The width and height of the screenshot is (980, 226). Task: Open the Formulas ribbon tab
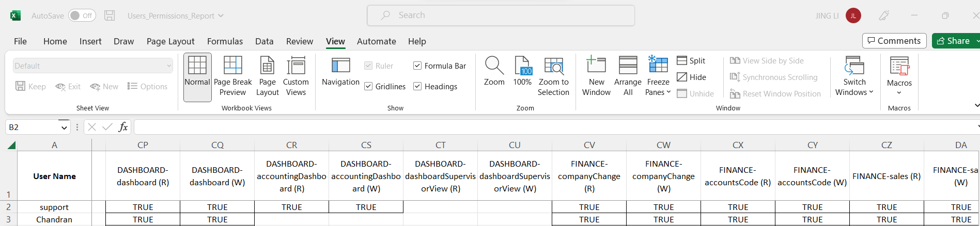pos(225,41)
